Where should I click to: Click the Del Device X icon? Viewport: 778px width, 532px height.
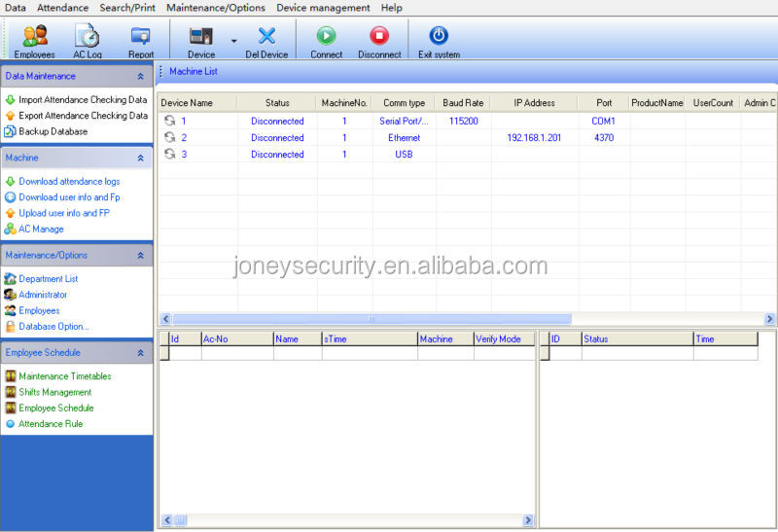pos(266,37)
